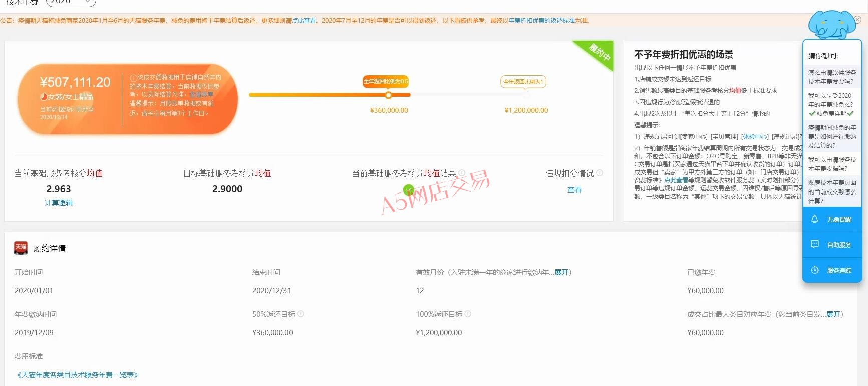
Task: Click the 万象提醒 bell icon
Action: tap(815, 219)
